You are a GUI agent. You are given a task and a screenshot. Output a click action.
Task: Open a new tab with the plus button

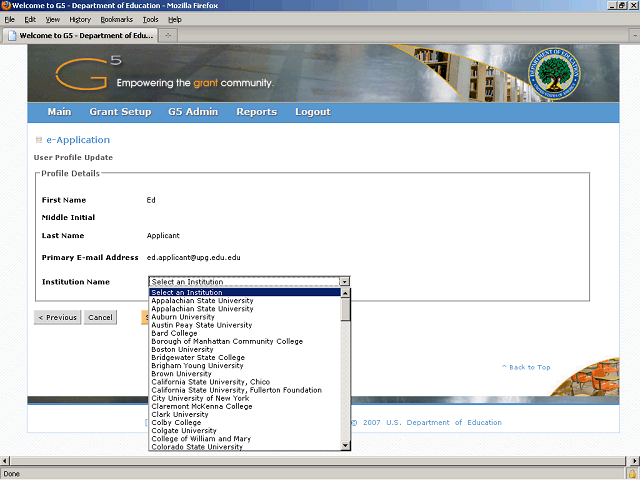168,36
